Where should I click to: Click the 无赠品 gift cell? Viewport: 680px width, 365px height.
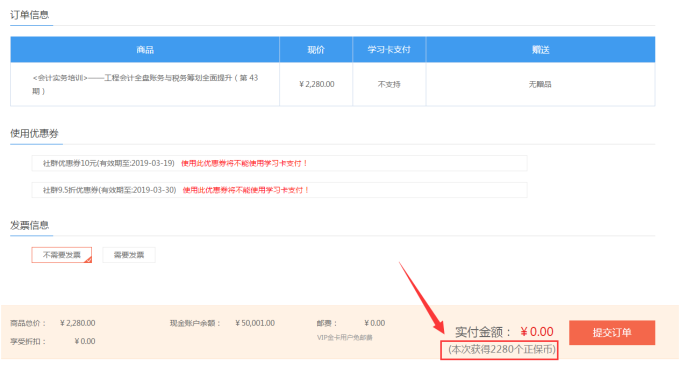coord(540,84)
